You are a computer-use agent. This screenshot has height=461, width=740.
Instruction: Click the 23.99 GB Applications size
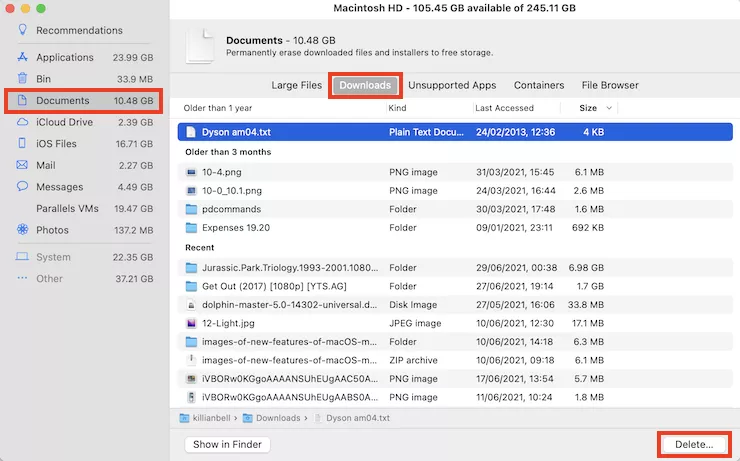(133, 58)
